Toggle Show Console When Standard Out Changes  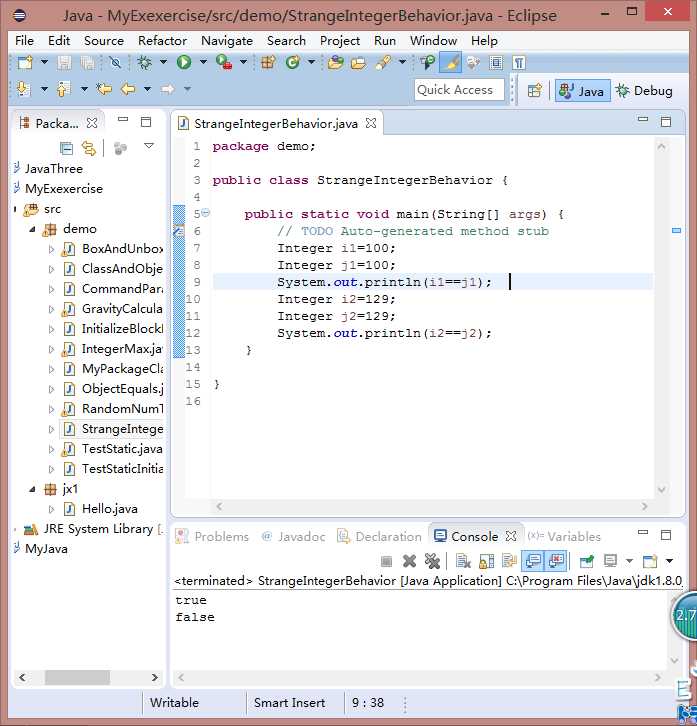click(534, 561)
